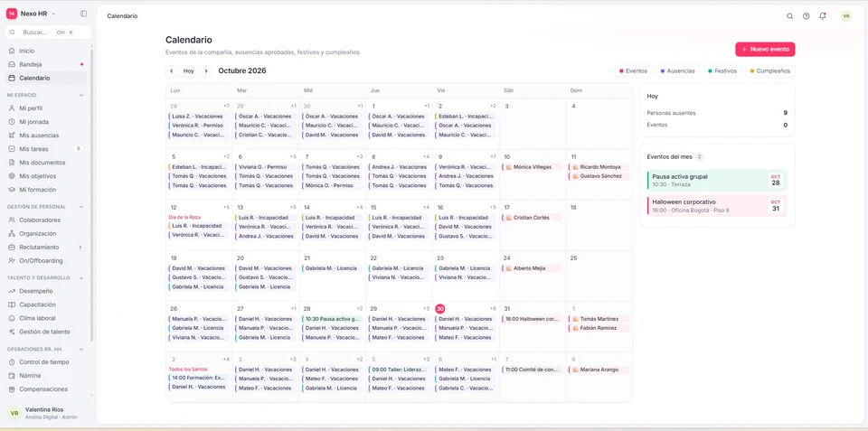
Task: Click the Nuevo evento button
Action: [765, 49]
